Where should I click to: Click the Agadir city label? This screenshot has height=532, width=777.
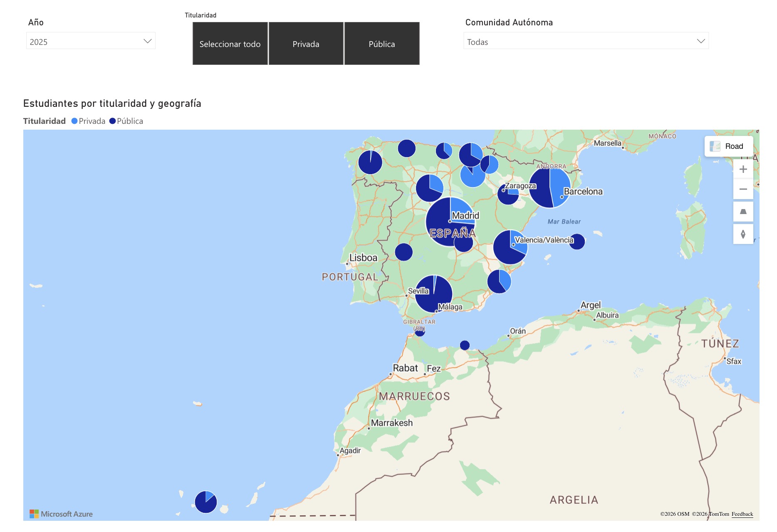(x=350, y=451)
